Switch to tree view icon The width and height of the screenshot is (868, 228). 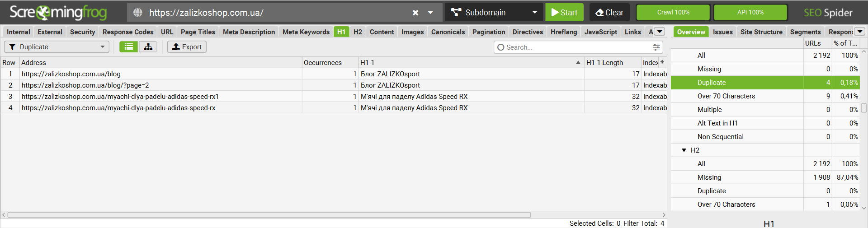point(148,47)
